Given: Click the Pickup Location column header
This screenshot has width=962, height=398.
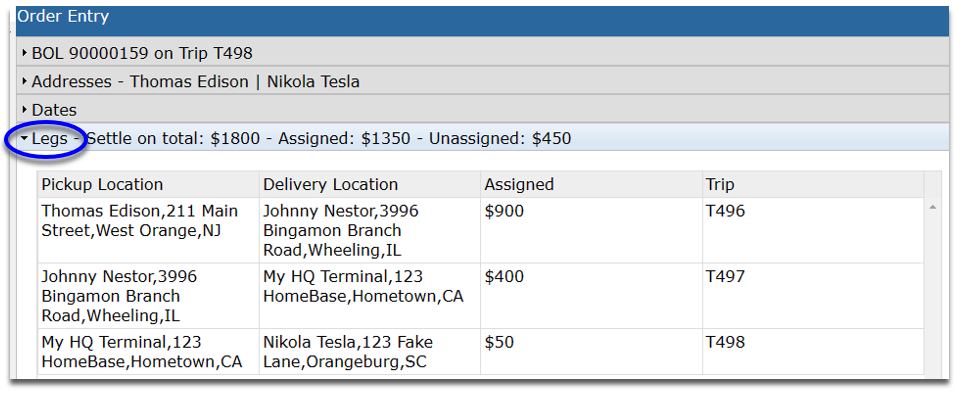Looking at the screenshot, I should pos(148,184).
